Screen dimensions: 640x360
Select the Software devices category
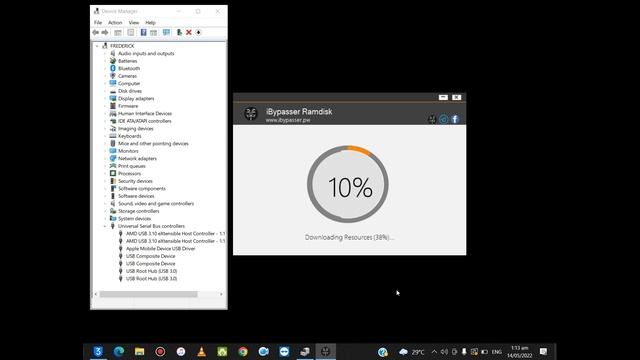136,196
